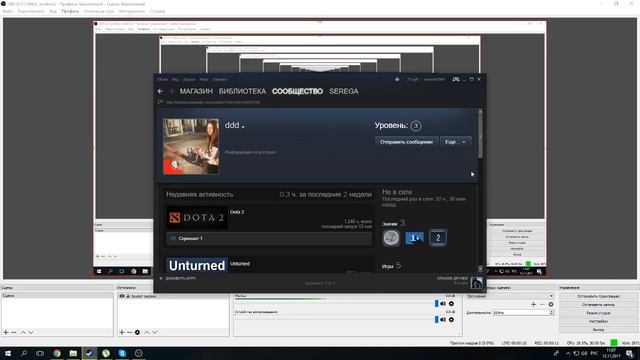640x360 pixels.
Task: Click playback device blue volume slider handle
Action: click(x=436, y=320)
